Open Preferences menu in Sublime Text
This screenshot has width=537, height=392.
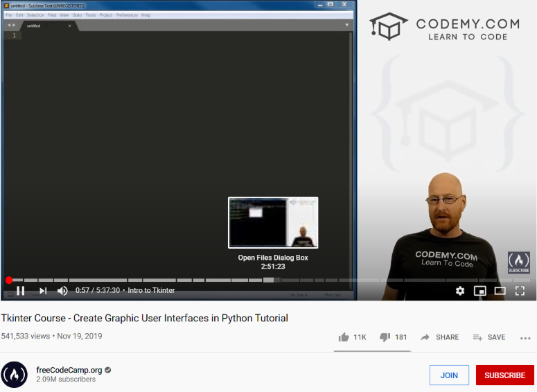[127, 15]
